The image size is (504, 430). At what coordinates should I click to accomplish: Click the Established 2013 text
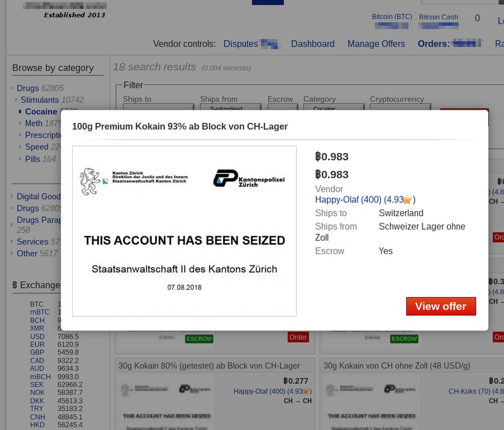point(74,15)
